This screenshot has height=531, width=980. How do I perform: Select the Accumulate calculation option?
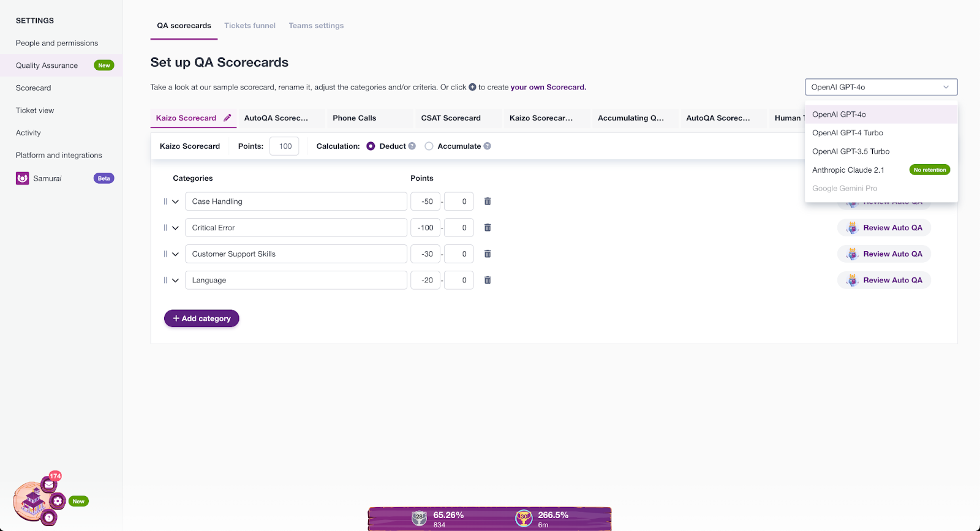tap(429, 146)
